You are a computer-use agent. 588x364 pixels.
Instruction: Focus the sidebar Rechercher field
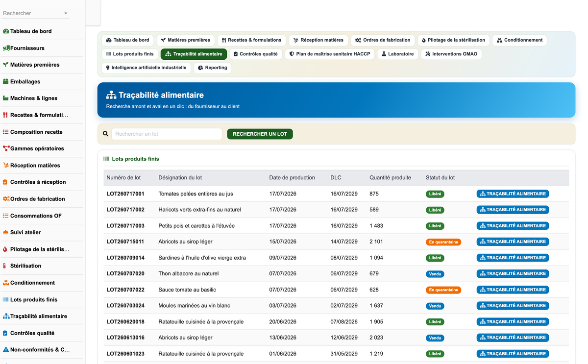click(35, 13)
